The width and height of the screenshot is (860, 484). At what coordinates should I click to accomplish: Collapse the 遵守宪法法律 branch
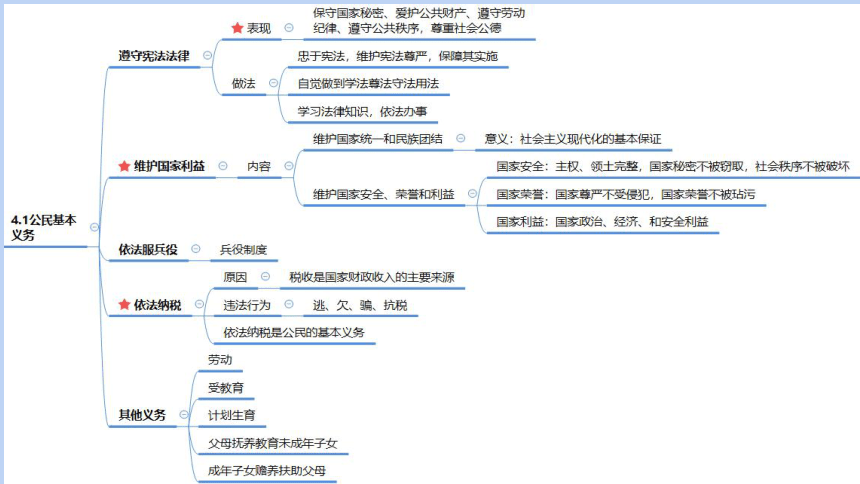[x=207, y=55]
